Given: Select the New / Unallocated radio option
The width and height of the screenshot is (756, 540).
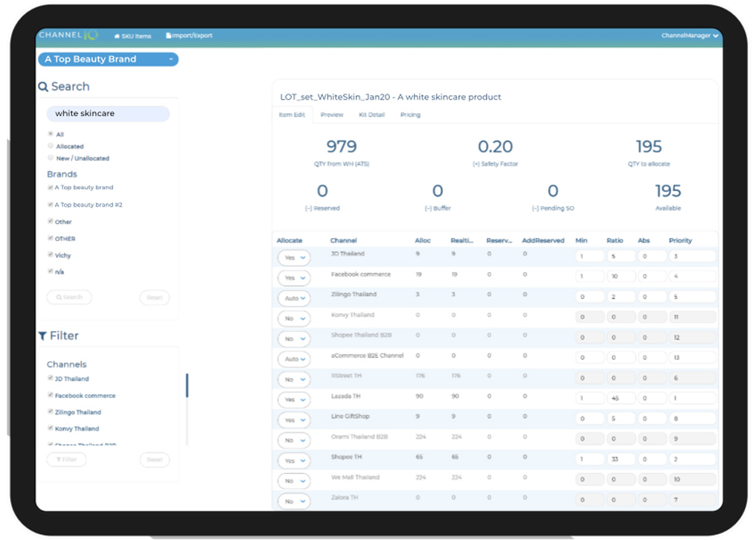Looking at the screenshot, I should click(51, 158).
